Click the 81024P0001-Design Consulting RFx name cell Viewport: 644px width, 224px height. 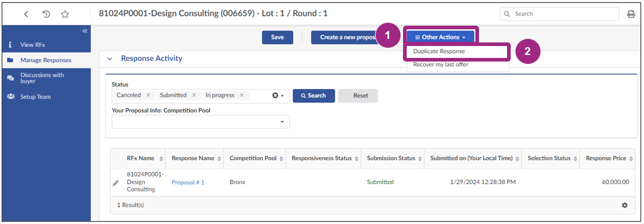coord(145,182)
